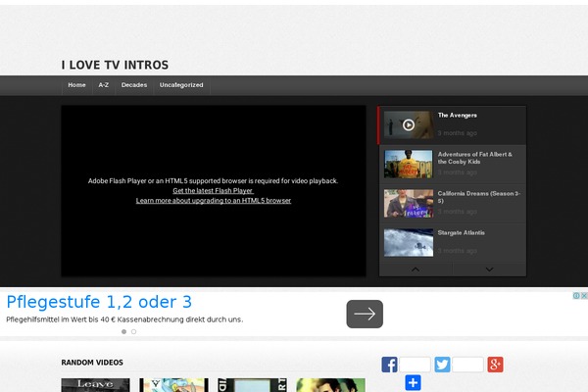588x392 pixels.
Task: Open the Home menu item
Action: coord(76,85)
